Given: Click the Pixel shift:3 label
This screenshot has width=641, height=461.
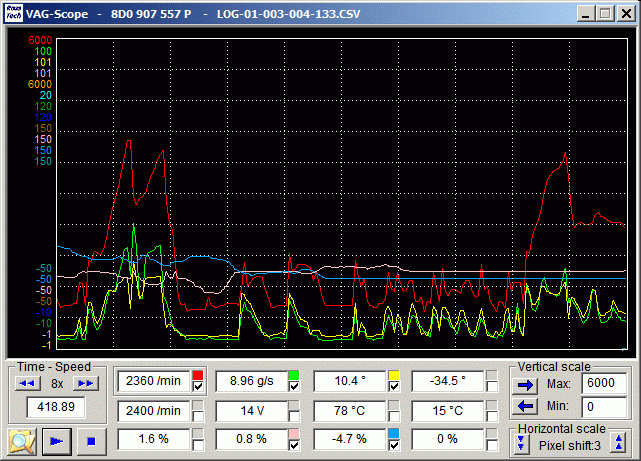Looking at the screenshot, I should click(569, 445).
